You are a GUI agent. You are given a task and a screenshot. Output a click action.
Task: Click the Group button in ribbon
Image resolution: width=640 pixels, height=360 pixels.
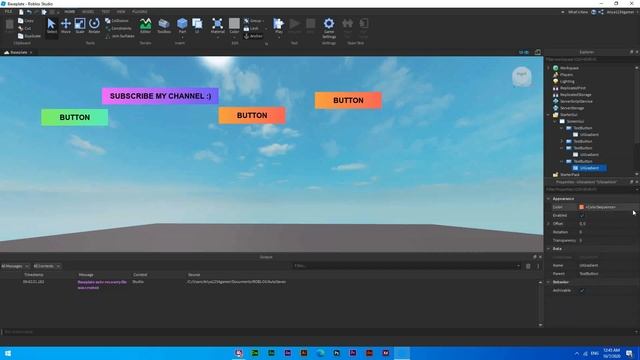253,20
